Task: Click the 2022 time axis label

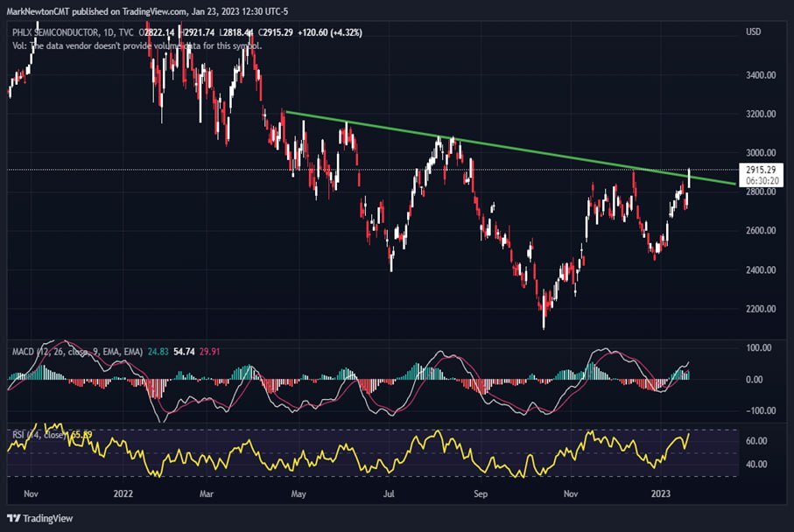Action: [x=123, y=493]
